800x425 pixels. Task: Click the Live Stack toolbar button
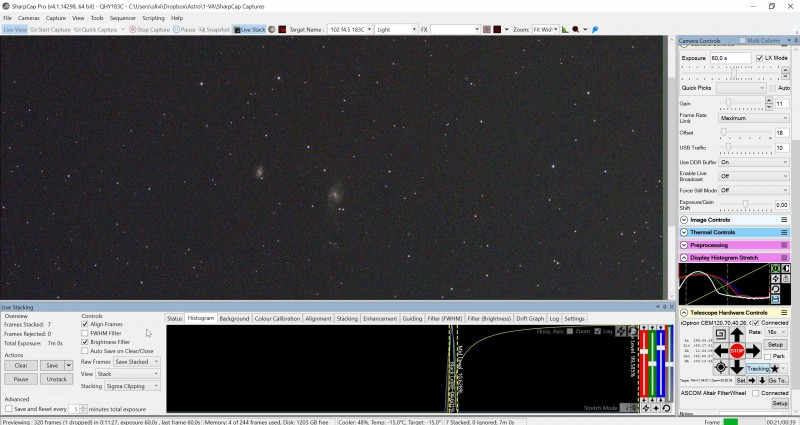tap(249, 30)
